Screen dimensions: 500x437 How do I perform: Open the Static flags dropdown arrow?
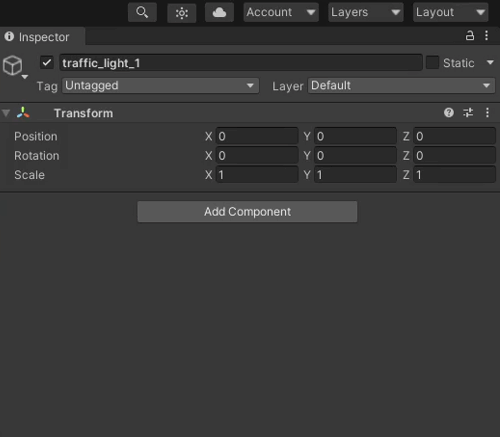(x=490, y=62)
